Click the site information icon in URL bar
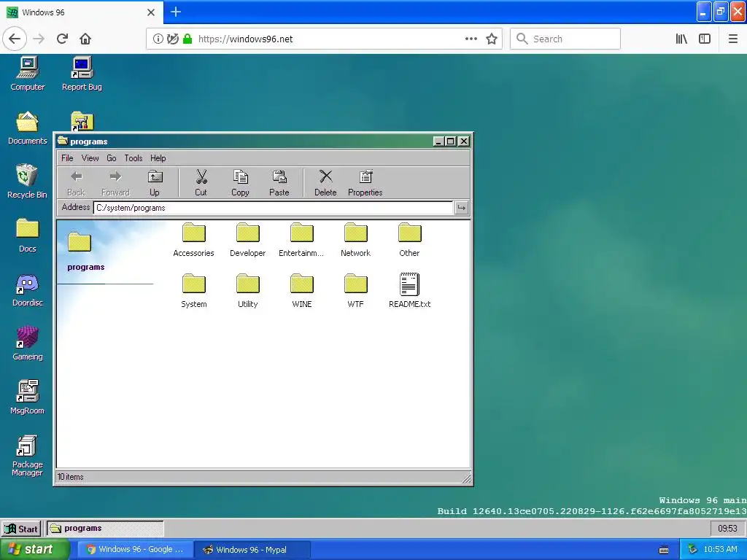The height and width of the screenshot is (560, 747). [x=158, y=39]
